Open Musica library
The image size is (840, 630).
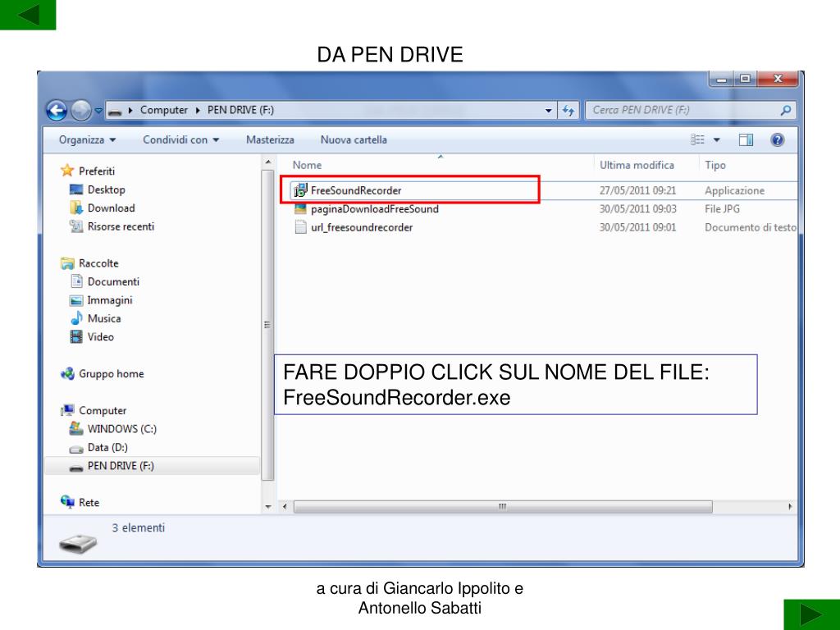[104, 318]
